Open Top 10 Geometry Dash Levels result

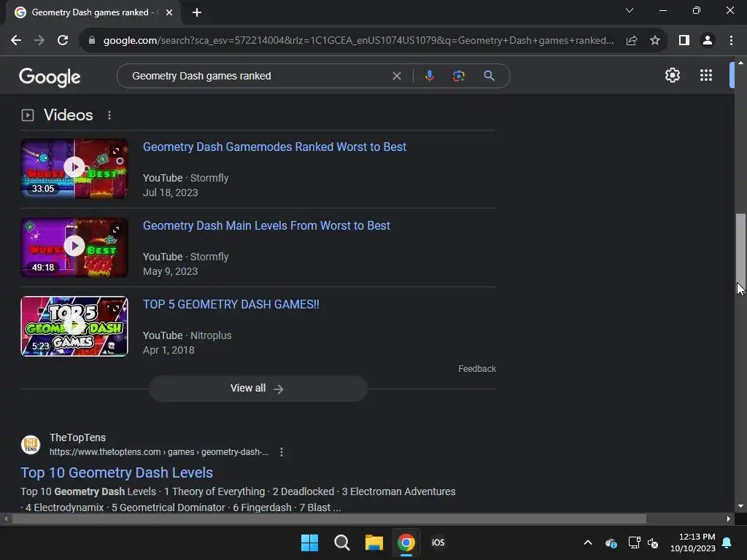point(117,472)
